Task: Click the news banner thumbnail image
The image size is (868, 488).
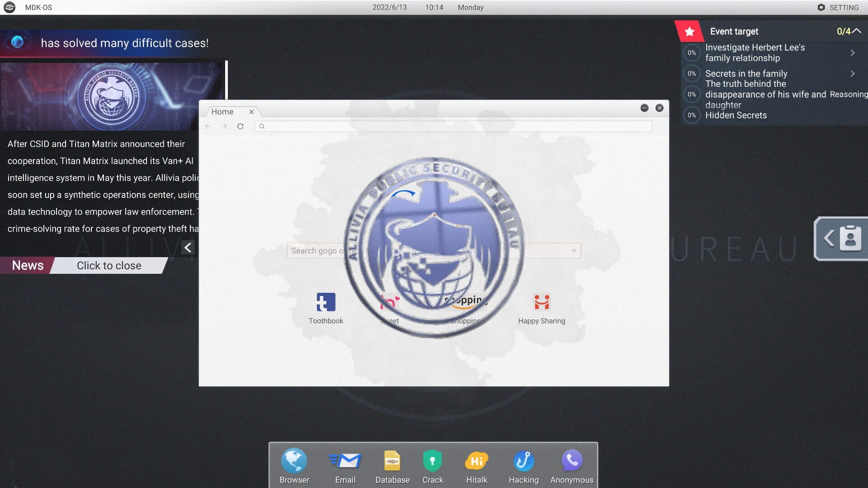Action: point(112,97)
